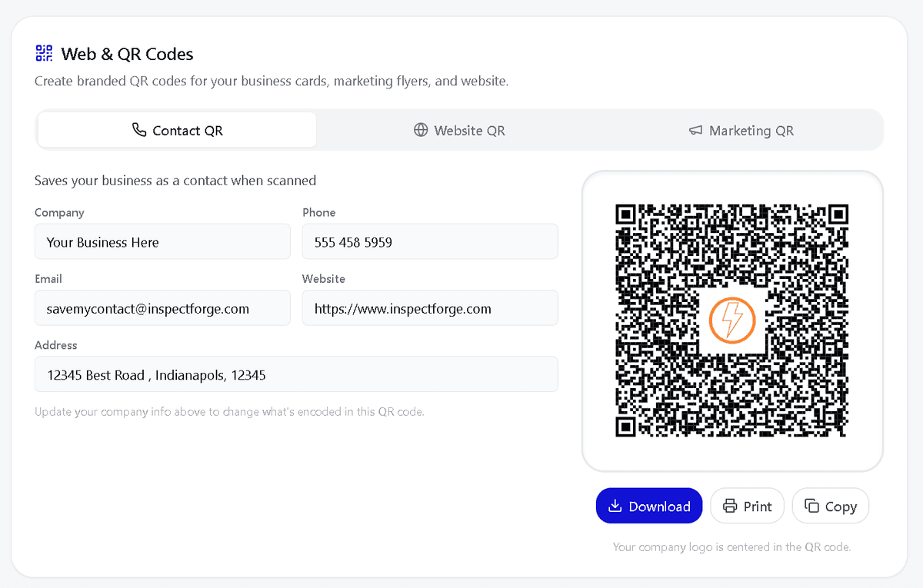The image size is (923, 588).
Task: Select the Email input field
Action: point(162,308)
